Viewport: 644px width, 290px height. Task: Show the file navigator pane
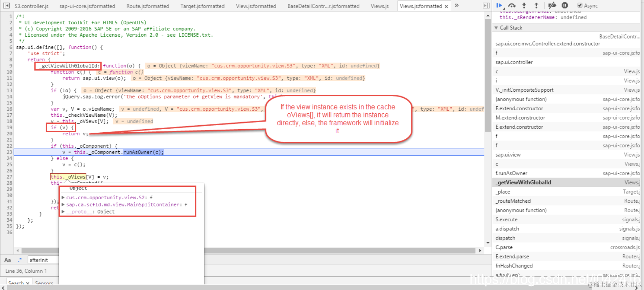[x=6, y=6]
